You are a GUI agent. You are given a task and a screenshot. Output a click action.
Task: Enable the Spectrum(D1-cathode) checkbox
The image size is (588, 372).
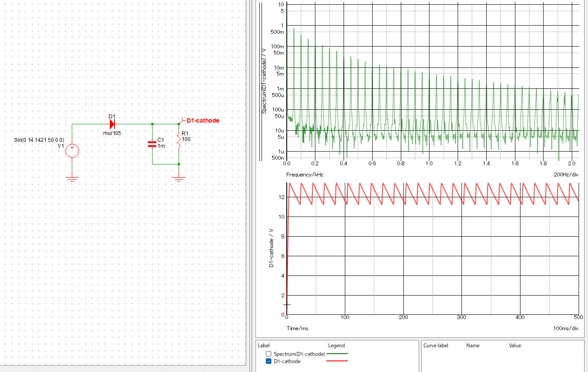click(x=268, y=354)
